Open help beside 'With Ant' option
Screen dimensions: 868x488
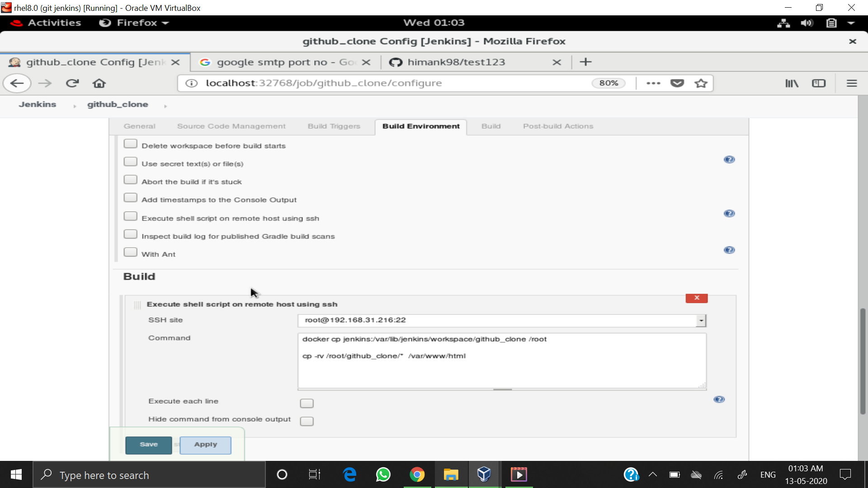pos(729,250)
